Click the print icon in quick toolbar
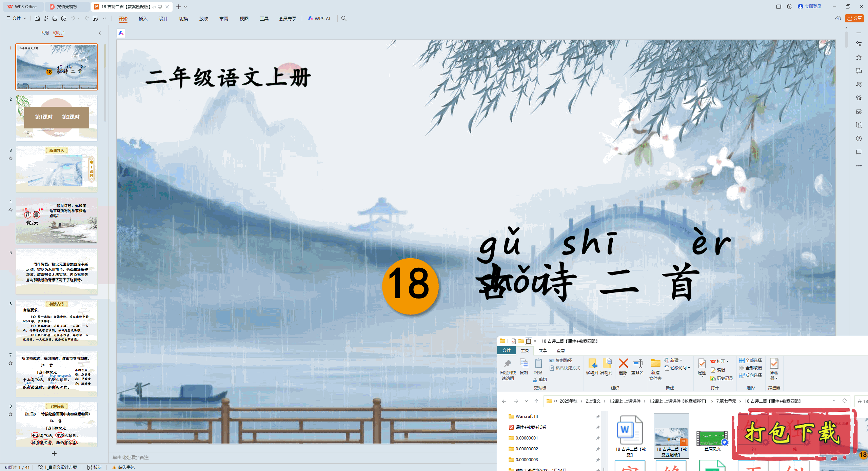The height and width of the screenshot is (471, 868). 55,18
